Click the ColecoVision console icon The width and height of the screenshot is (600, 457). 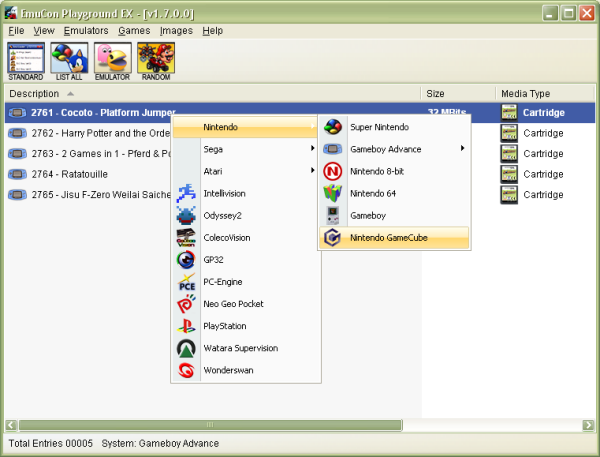[x=186, y=238]
